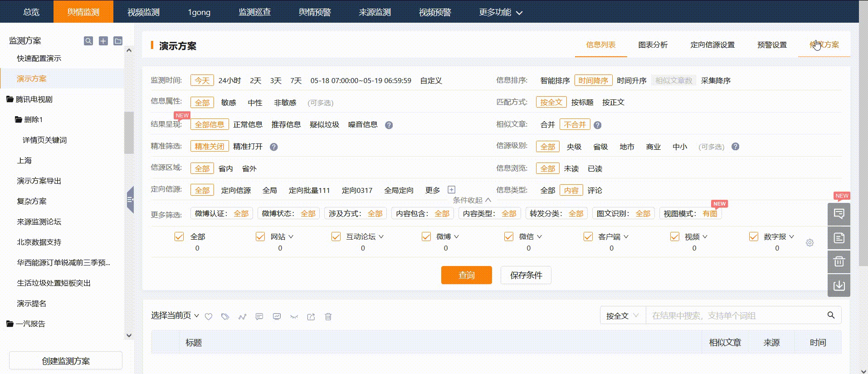Click the download icon on right floating bar
868x374 pixels.
pos(839,285)
